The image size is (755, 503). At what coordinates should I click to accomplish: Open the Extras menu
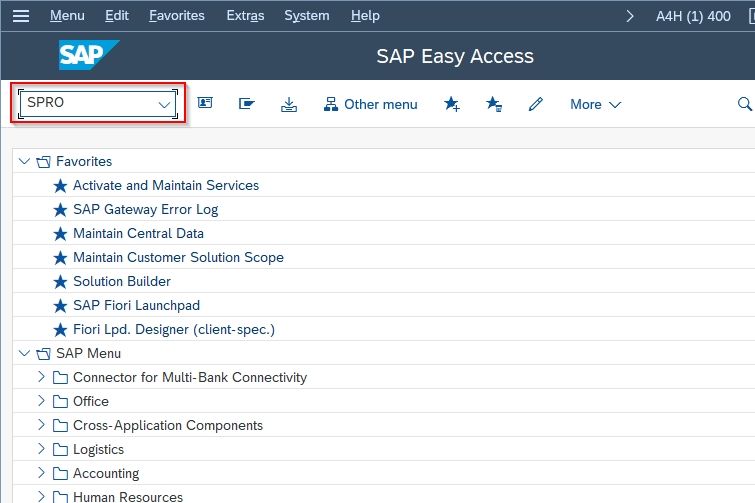(245, 15)
